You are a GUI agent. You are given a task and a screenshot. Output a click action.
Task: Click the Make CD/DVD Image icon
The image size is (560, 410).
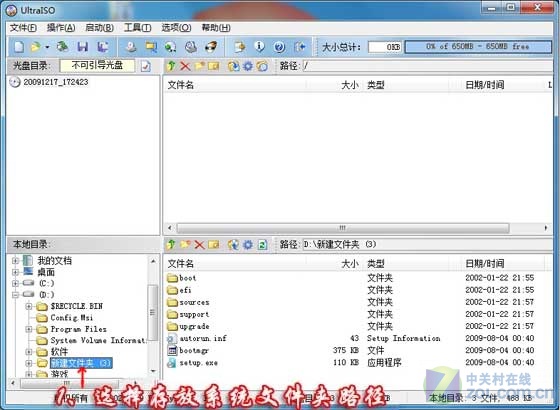[x=131, y=46]
